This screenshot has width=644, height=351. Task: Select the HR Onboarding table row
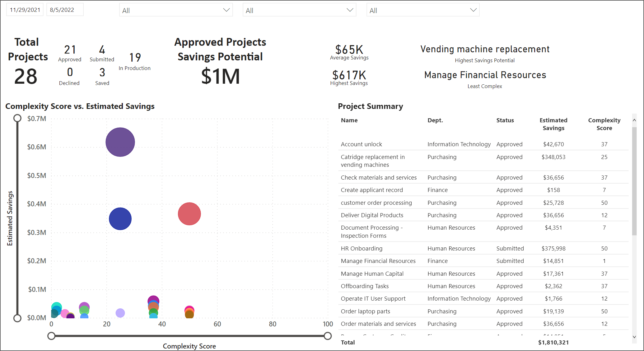point(362,248)
